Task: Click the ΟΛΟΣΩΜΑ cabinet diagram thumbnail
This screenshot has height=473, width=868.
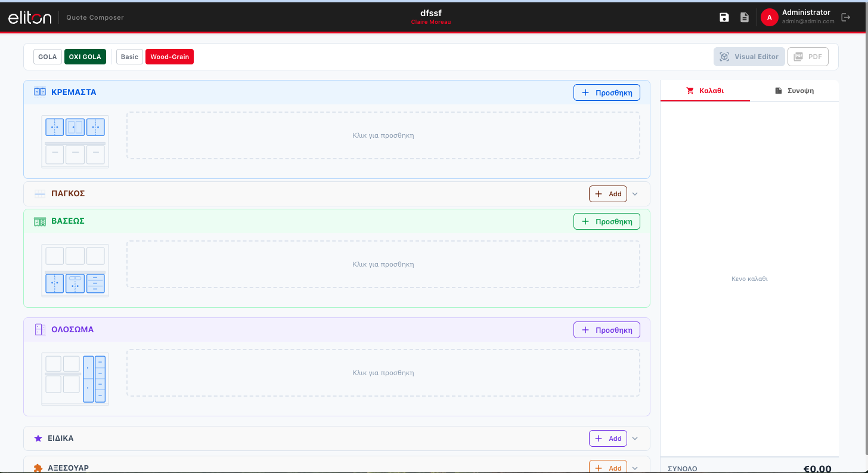Action: point(75,379)
